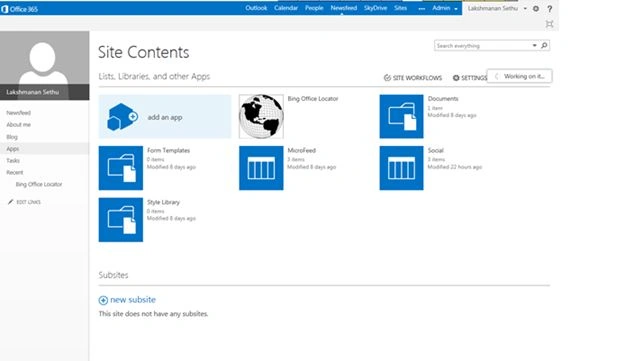Screen dimensions: 624x361
Task: Go to Newsfeed in top navigation
Action: (343, 8)
